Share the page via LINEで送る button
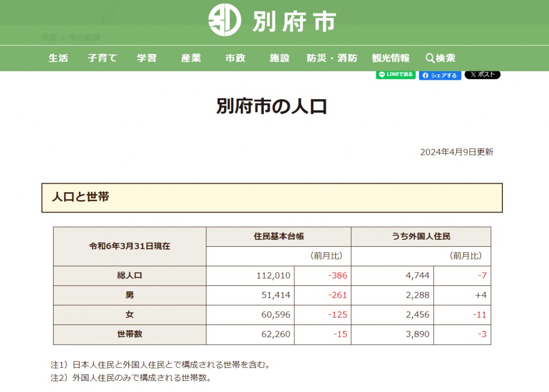549x392 pixels. [396, 75]
